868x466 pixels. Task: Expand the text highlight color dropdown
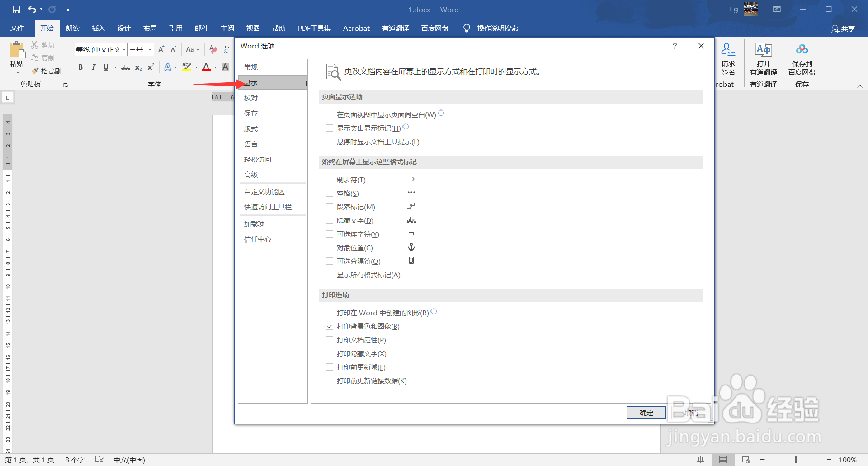tap(195, 67)
